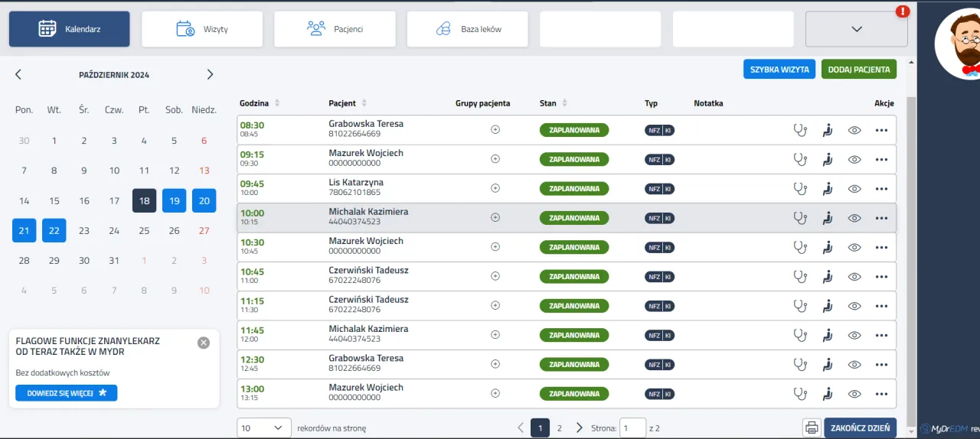
Task: Toggle eye icon for Grabowska Teresa 12:30
Action: pyautogui.click(x=854, y=365)
